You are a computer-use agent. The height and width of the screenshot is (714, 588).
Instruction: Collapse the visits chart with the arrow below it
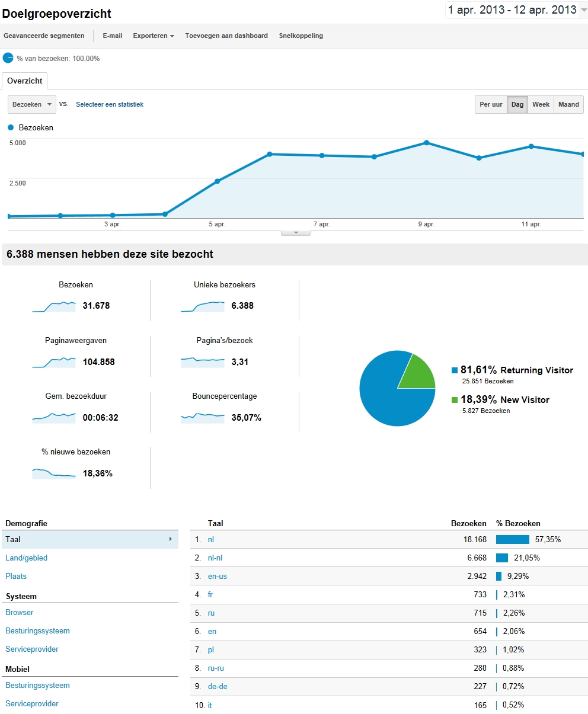pos(295,232)
